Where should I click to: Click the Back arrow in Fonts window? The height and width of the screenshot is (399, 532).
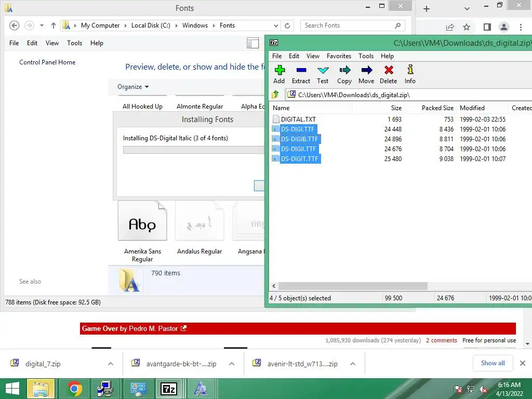click(14, 25)
